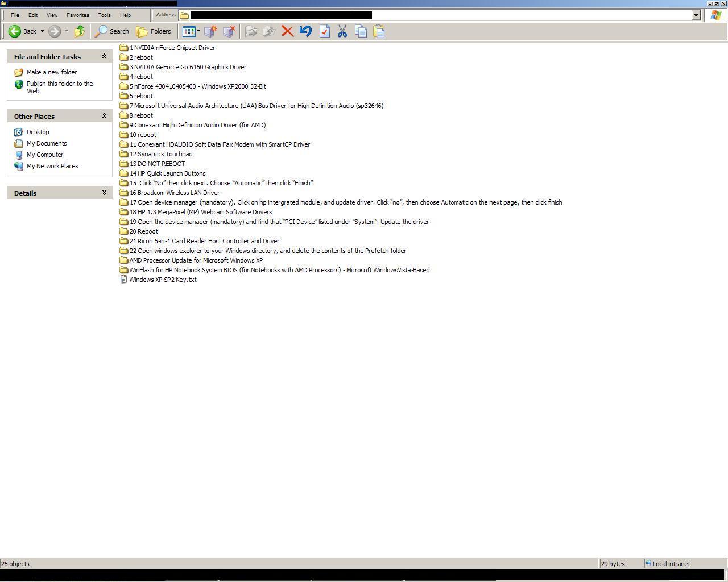Select '5 nForce 430410405400' folder
This screenshot has height=582, width=728.
click(193, 86)
